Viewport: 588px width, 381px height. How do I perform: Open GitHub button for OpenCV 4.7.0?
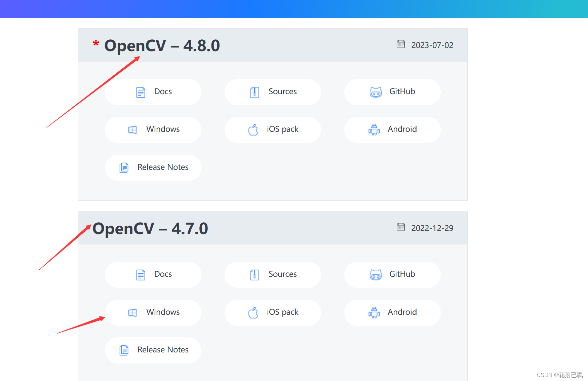(x=392, y=274)
